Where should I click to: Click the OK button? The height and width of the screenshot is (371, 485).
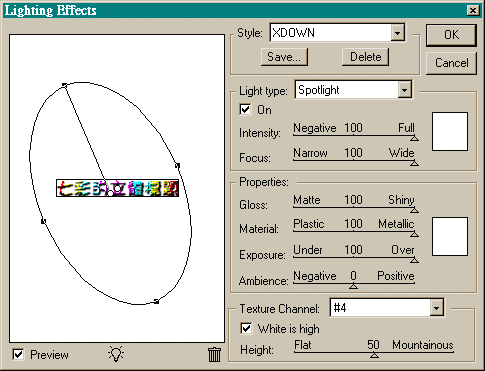[x=451, y=35]
